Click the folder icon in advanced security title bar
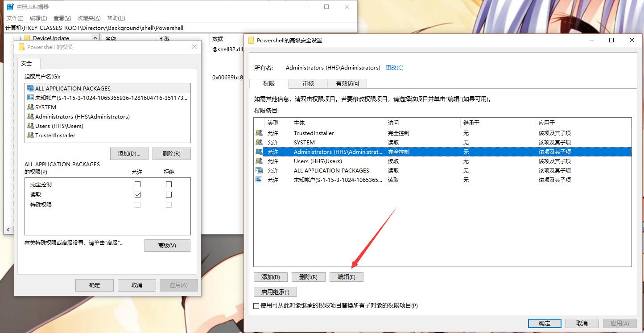Viewport: 644px width, 333px height. [x=251, y=40]
